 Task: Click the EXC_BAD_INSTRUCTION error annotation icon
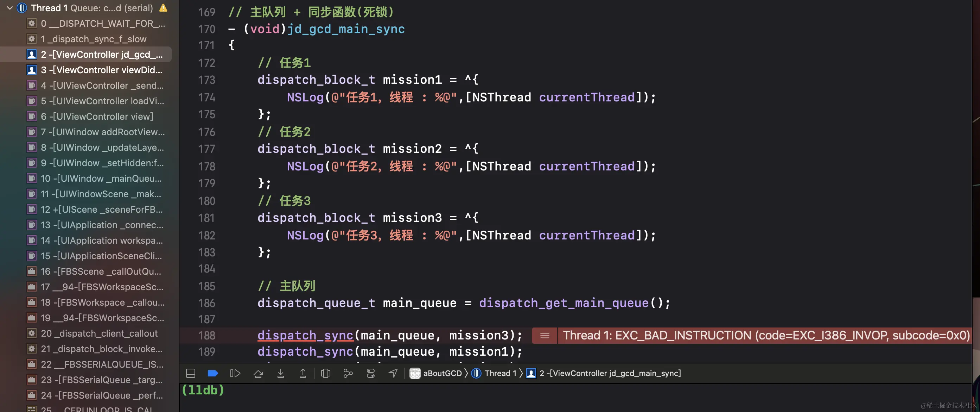point(545,336)
